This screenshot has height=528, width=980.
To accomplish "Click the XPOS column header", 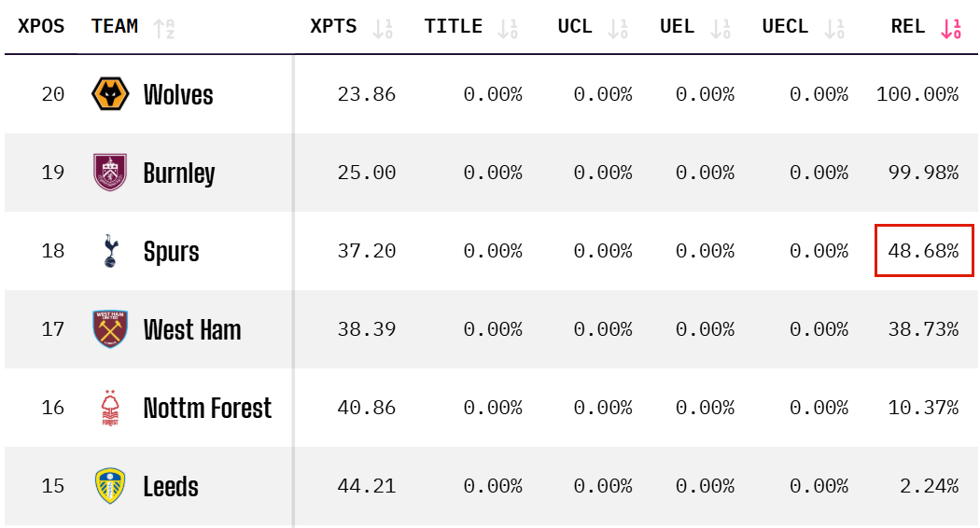I will (41, 26).
